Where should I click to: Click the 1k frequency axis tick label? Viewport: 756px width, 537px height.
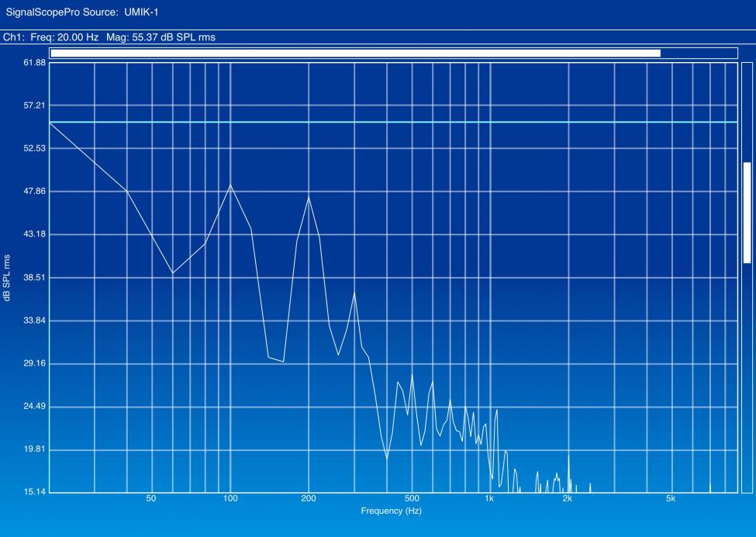(489, 498)
